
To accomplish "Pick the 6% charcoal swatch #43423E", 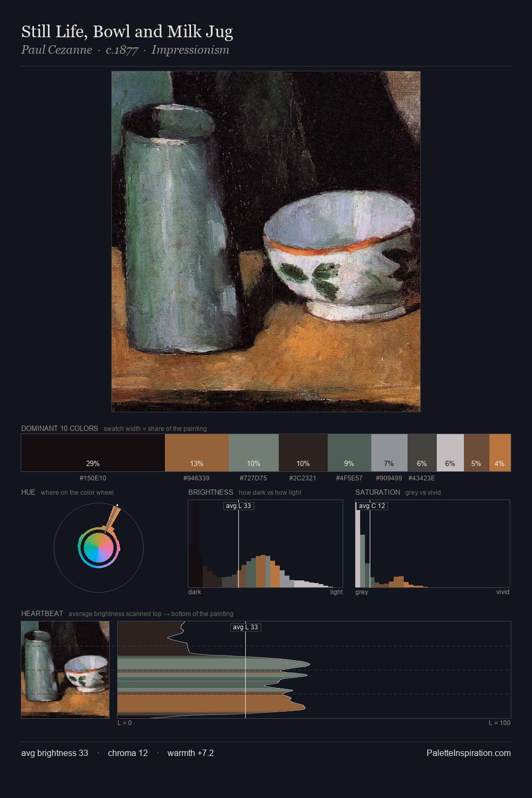I will coord(422,453).
